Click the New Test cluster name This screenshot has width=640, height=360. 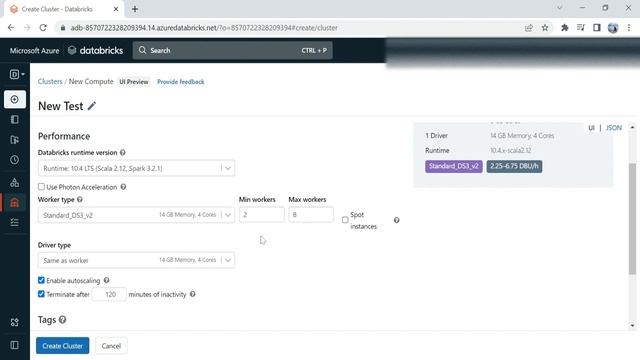tap(60, 106)
